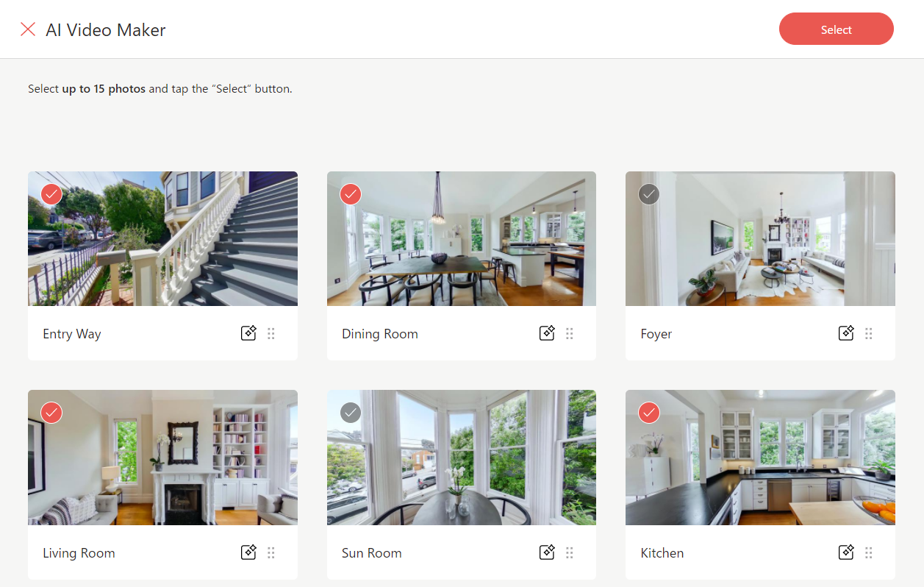924x587 pixels.
Task: Click the drag handle on Kitchen card
Action: pos(869,552)
